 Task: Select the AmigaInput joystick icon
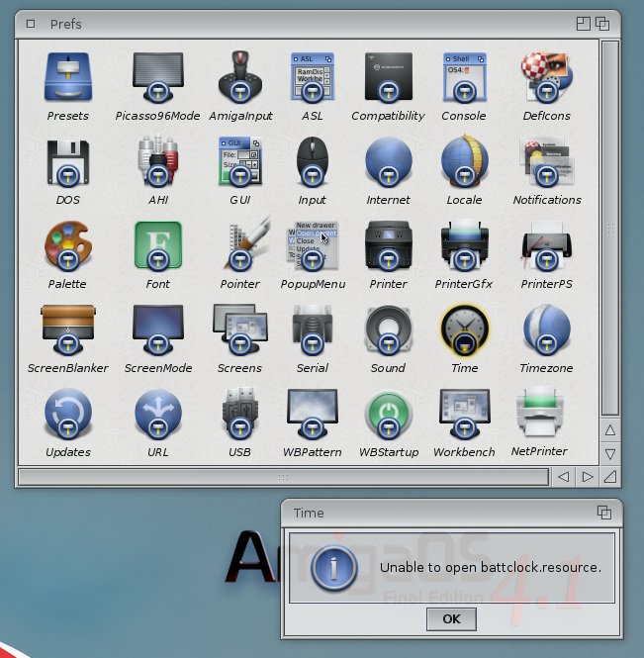(239, 78)
